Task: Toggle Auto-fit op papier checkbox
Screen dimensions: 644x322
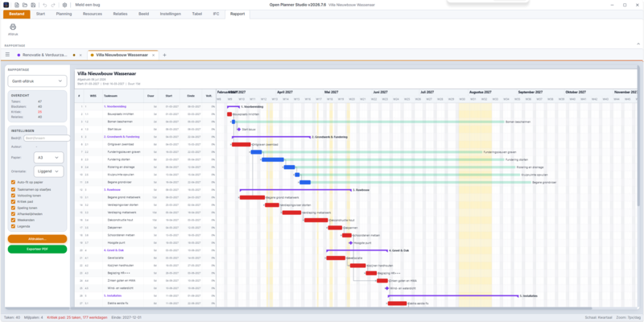Action: (x=14, y=182)
